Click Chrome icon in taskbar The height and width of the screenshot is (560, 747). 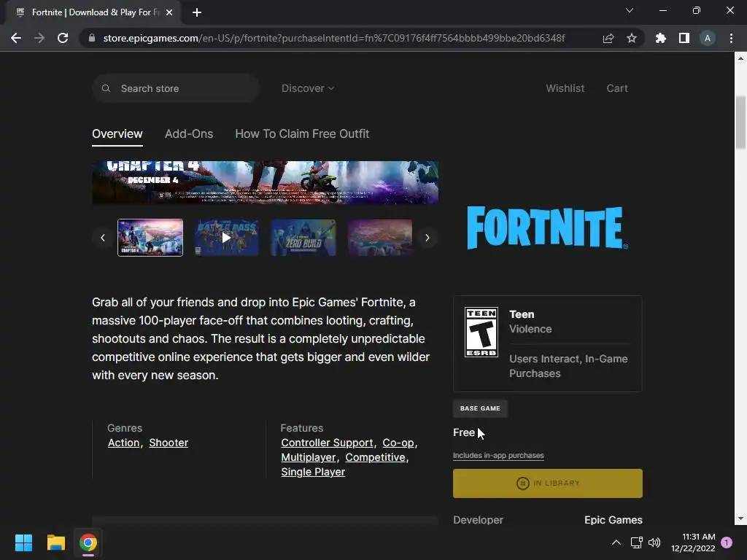(88, 542)
